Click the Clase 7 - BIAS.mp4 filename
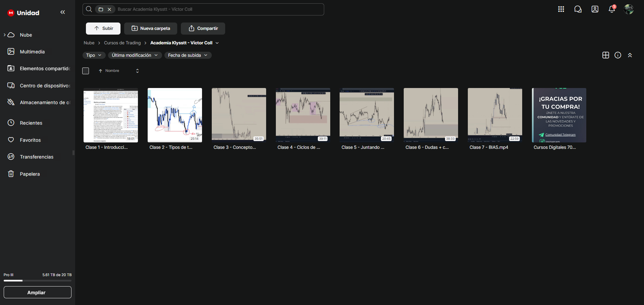Viewport: 644px width, 305px height. 489,147
